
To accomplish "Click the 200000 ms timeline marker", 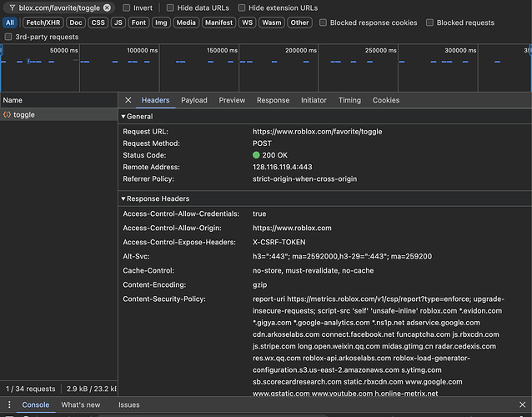I will [x=301, y=50].
